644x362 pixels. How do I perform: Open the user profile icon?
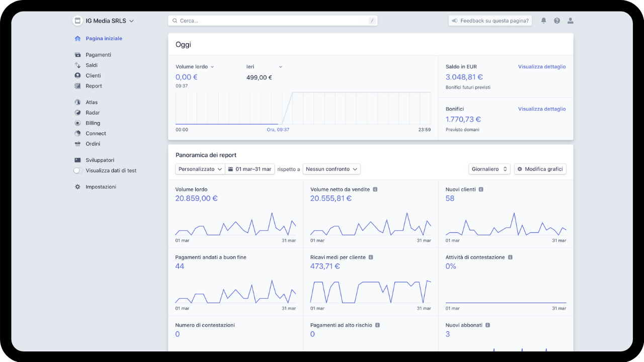570,21
